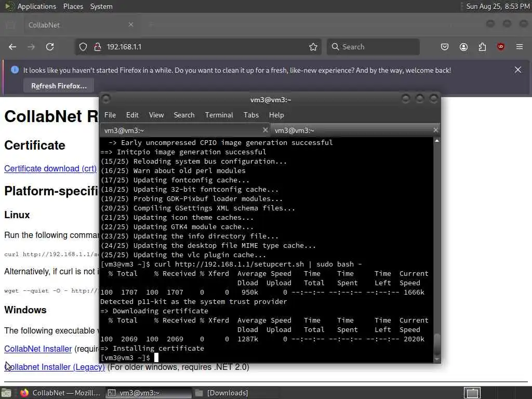
Task: Close the second vm3@vm3:~ terminal tab
Action: (x=436, y=130)
